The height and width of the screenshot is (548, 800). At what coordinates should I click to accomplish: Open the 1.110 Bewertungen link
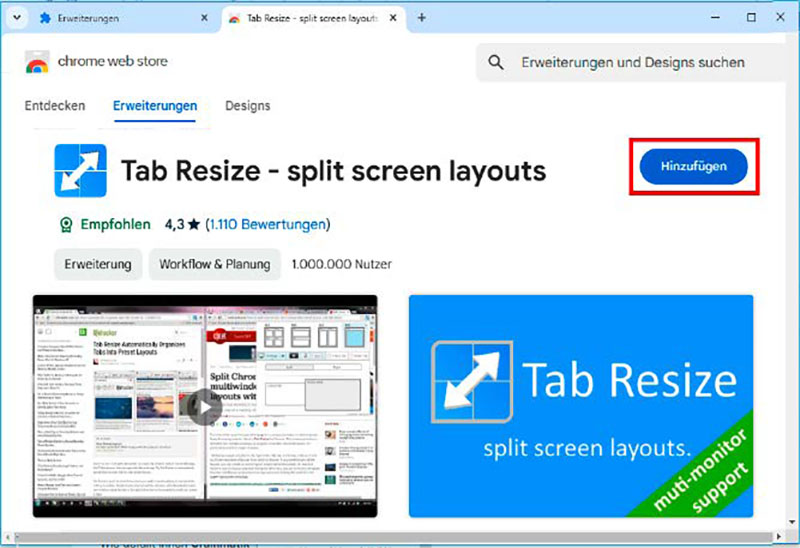(x=268, y=224)
